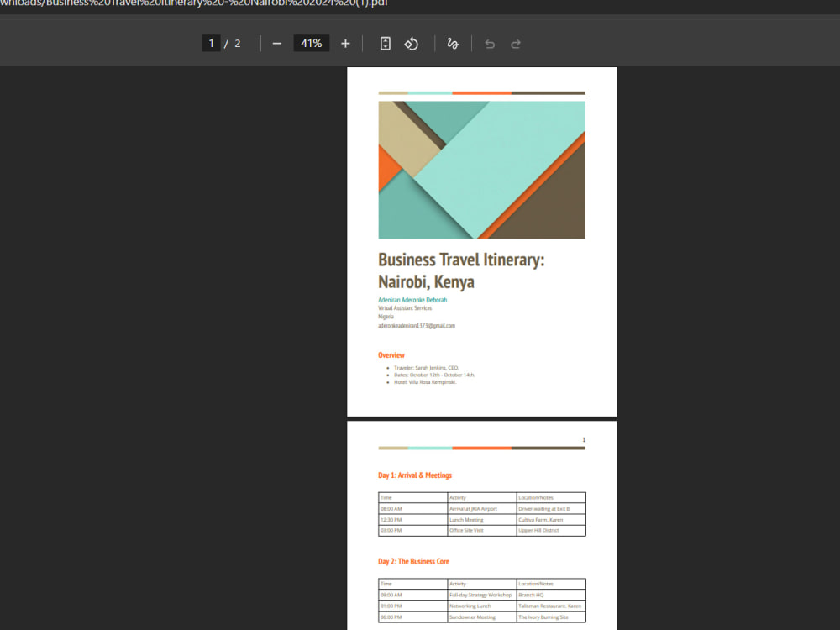Click the 'Office Site Visit' cell
840x630 pixels.
pyautogui.click(x=482, y=530)
